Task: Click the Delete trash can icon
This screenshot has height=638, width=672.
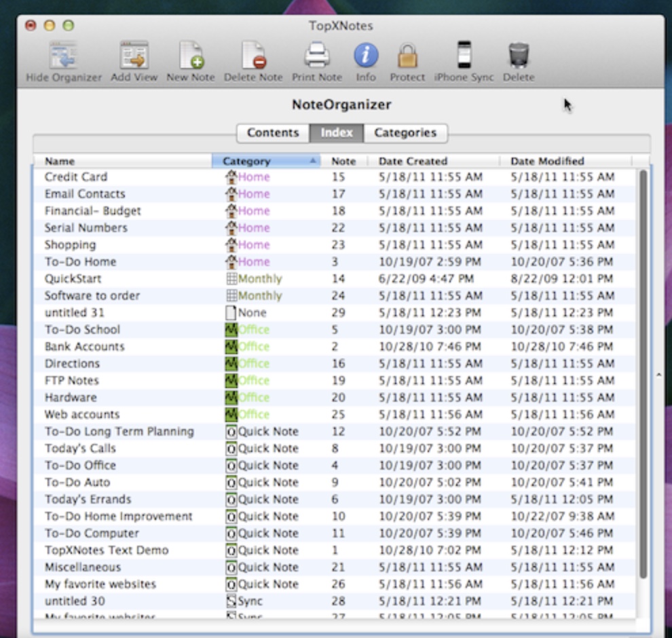Action: coord(519,56)
